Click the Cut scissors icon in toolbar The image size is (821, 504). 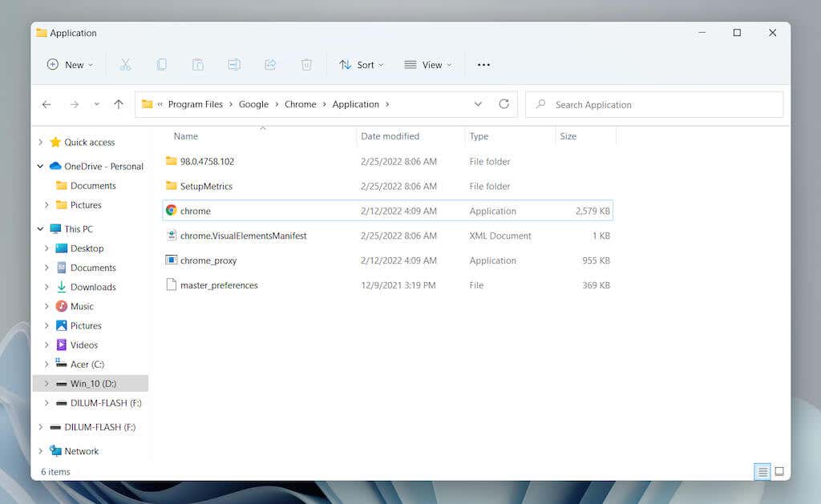coord(126,65)
